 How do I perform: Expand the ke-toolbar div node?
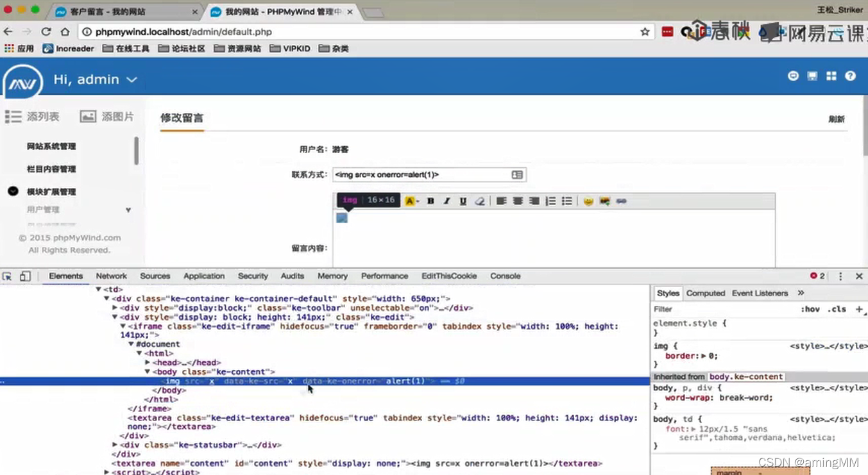coord(115,308)
